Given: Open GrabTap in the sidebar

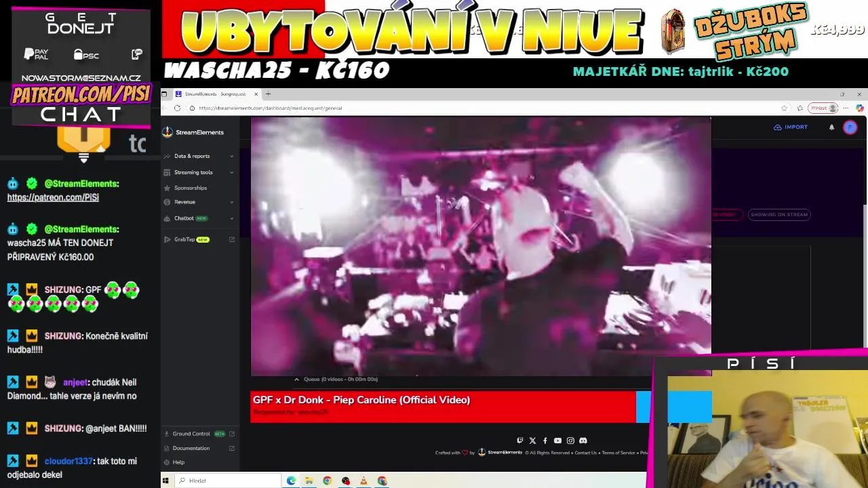Looking at the screenshot, I should (x=184, y=239).
